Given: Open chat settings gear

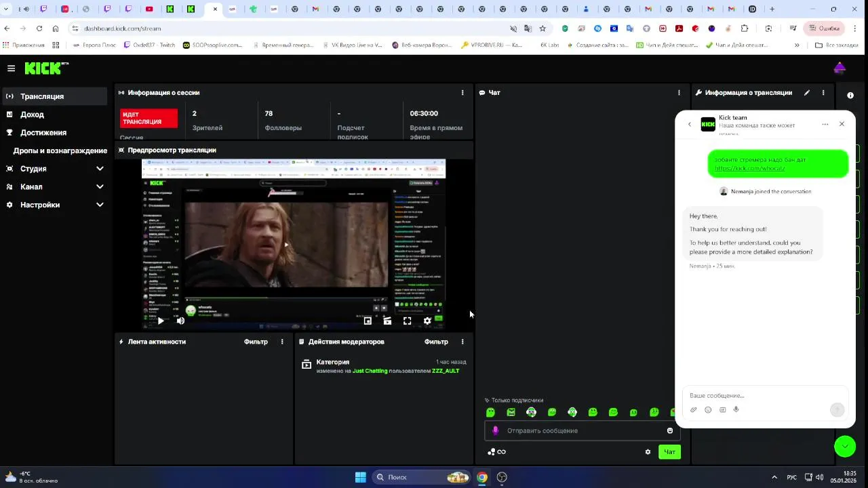Looking at the screenshot, I should [648, 452].
